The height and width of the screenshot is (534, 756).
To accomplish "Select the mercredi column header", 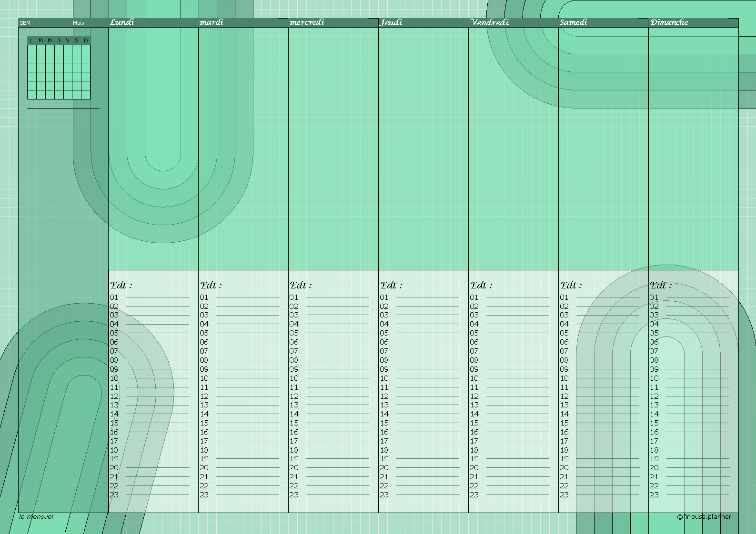I will [307, 22].
